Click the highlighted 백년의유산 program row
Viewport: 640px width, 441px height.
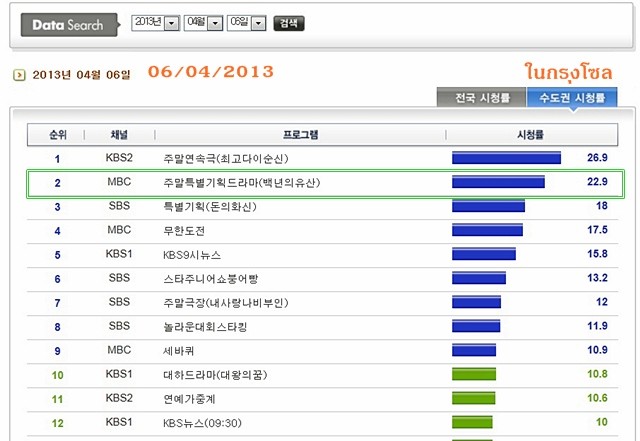pos(325,184)
